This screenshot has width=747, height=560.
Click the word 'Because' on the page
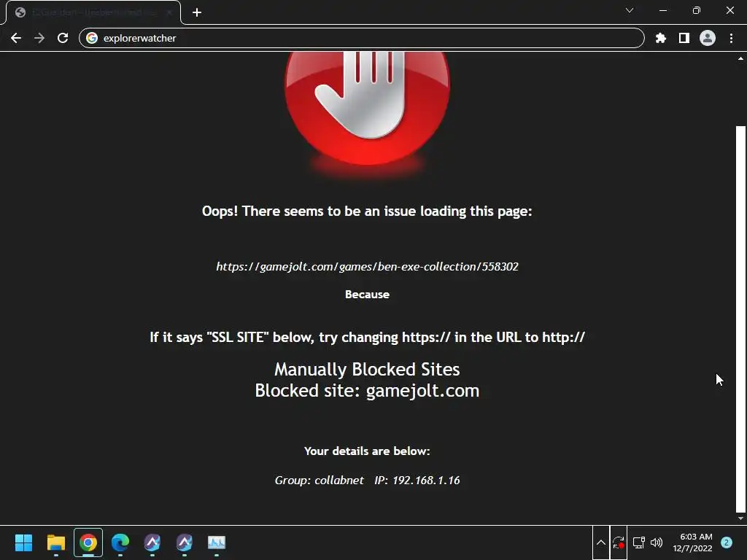click(368, 295)
